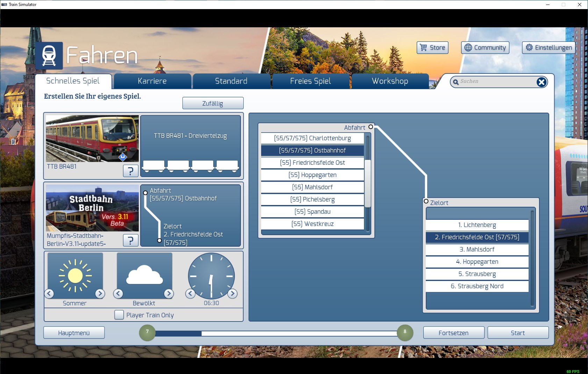Click the TTB BR481 Dreiviertelzug consist panel
Screen dimensions: 588x374
[x=191, y=146]
